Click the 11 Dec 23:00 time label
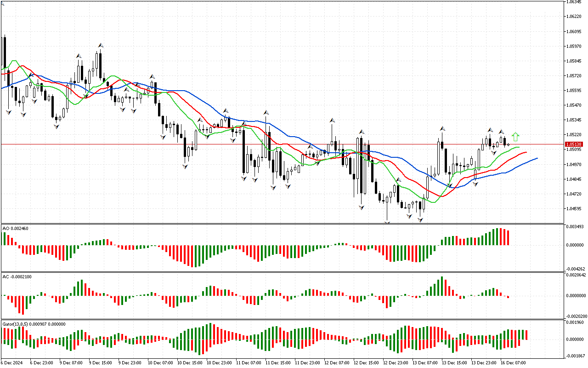The height and width of the screenshot is (368, 588). pyautogui.click(x=307, y=362)
